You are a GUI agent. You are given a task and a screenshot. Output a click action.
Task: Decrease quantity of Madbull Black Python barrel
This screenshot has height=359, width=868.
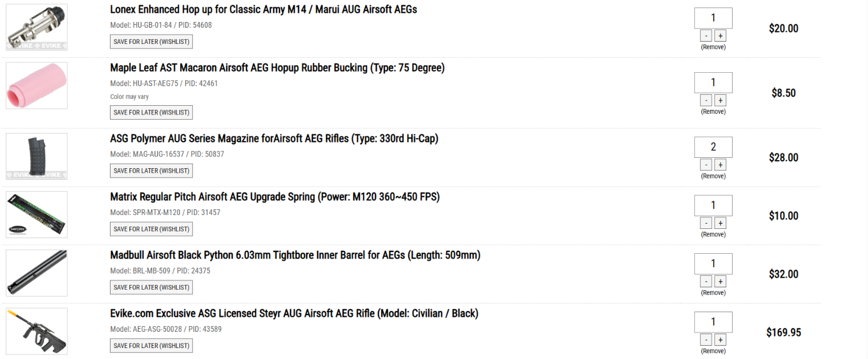click(706, 282)
